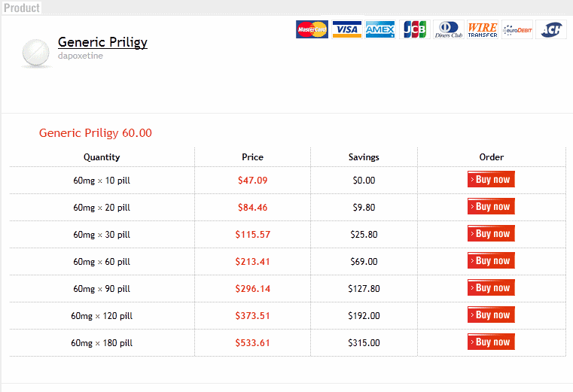The width and height of the screenshot is (573, 392).
Task: Click the $84.46 price
Action: pyautogui.click(x=252, y=208)
